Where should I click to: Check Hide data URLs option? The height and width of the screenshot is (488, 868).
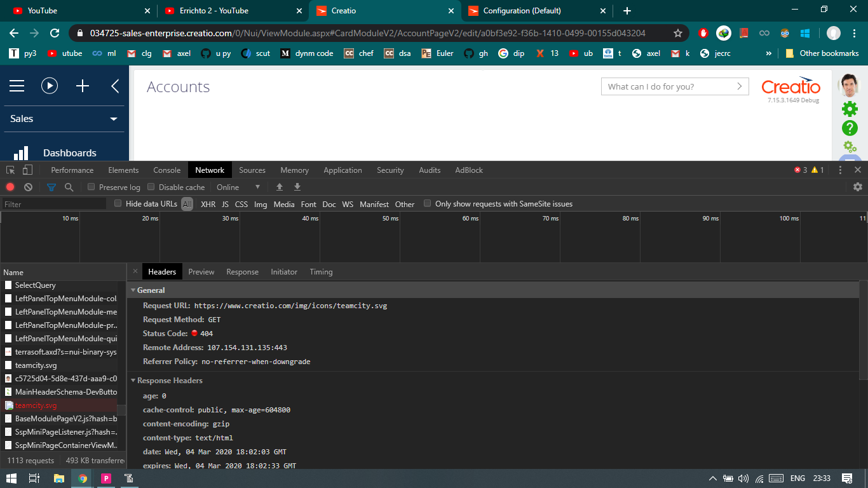coord(118,204)
